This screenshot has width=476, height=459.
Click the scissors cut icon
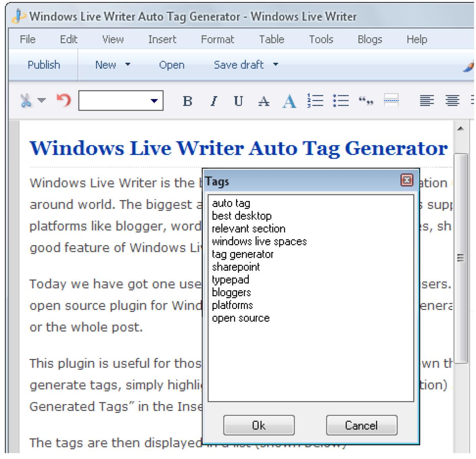[x=26, y=101]
